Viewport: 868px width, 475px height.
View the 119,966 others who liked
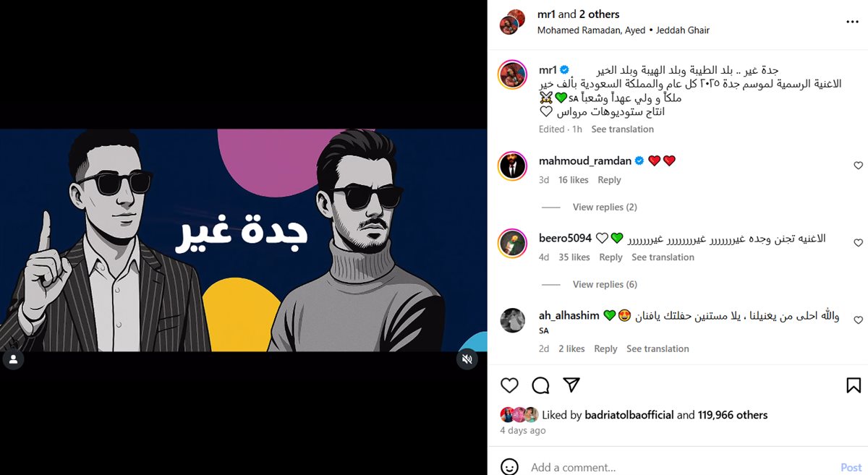(733, 415)
